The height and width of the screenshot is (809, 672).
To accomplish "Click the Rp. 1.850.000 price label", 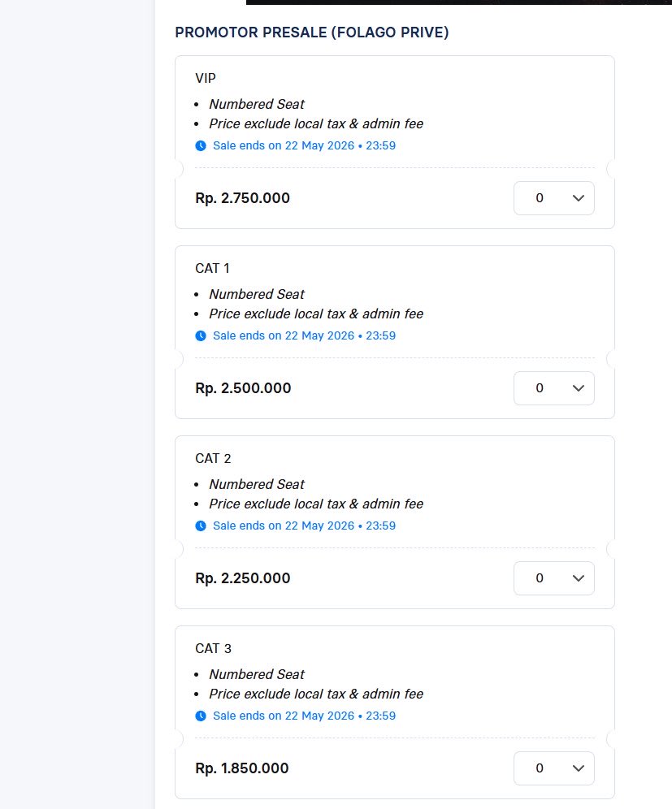I will click(x=242, y=768).
